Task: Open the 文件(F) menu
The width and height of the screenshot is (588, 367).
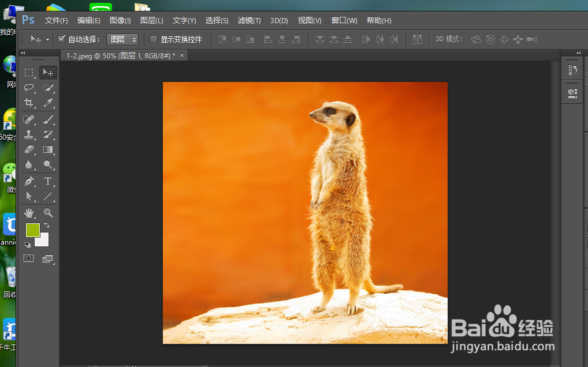Action: click(x=56, y=21)
